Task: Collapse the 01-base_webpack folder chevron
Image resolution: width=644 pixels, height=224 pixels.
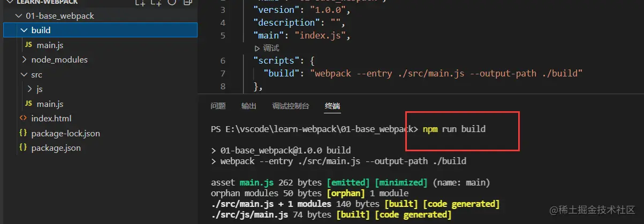Action: pos(19,16)
